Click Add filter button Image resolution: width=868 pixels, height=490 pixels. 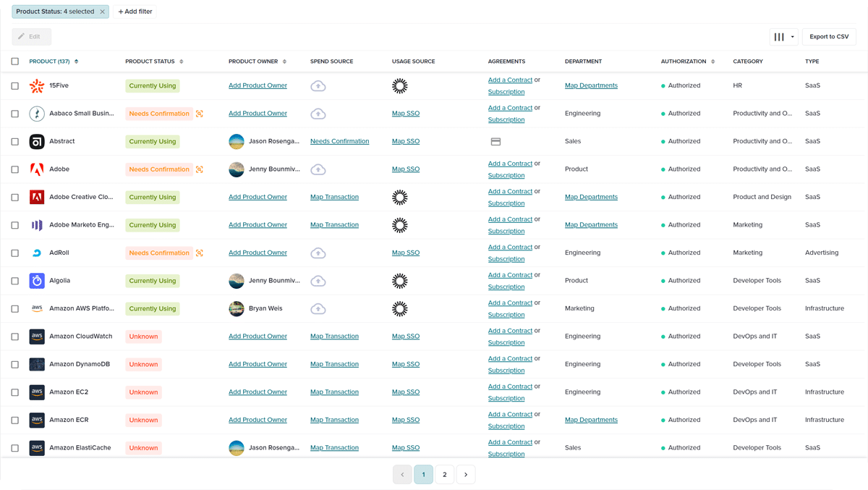pos(135,12)
